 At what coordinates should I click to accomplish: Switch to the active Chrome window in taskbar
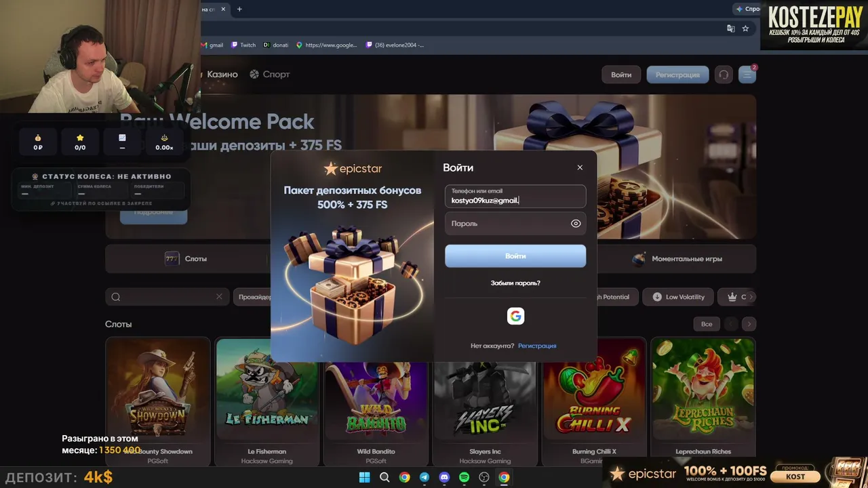pyautogui.click(x=504, y=477)
